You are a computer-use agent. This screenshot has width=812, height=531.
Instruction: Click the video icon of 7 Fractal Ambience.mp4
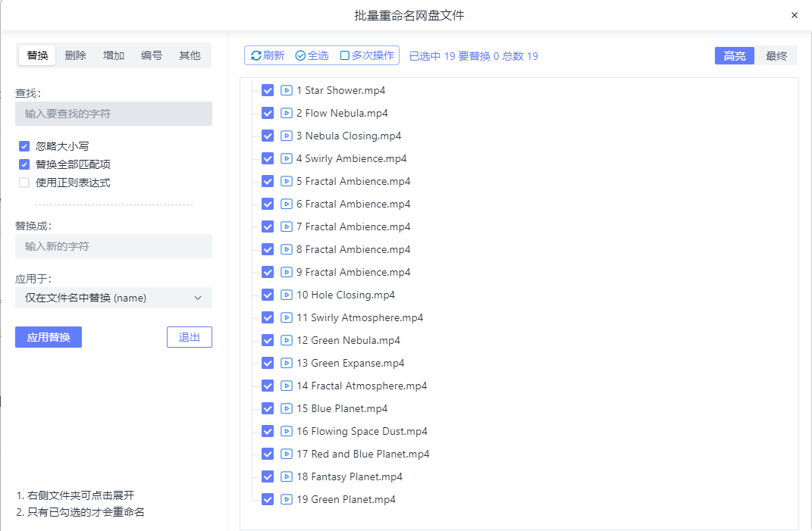click(x=287, y=227)
